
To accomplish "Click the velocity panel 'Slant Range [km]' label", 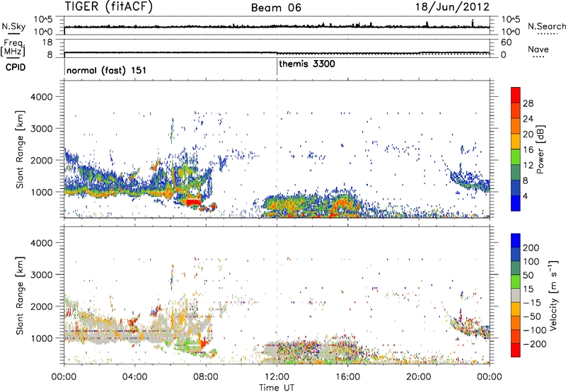I will [x=20, y=296].
